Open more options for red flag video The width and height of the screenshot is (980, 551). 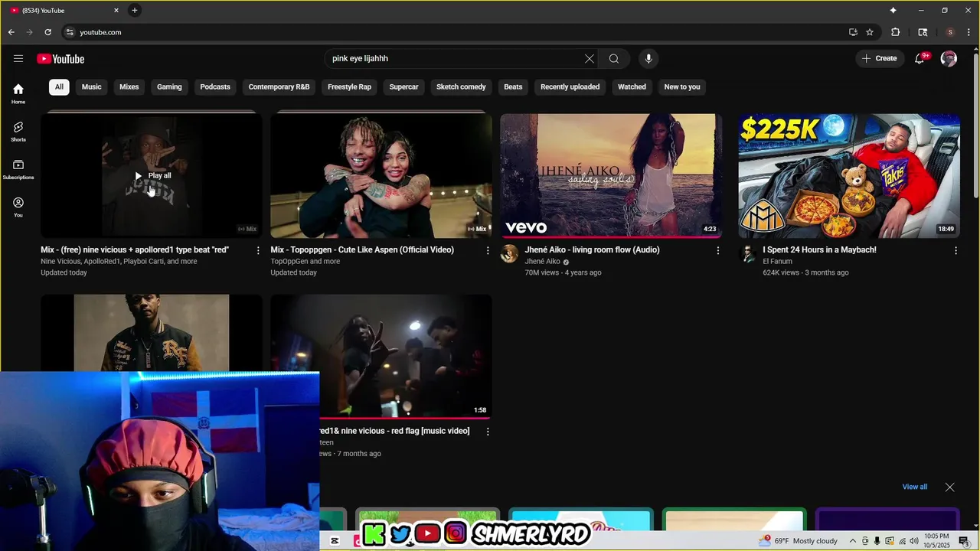(x=488, y=432)
